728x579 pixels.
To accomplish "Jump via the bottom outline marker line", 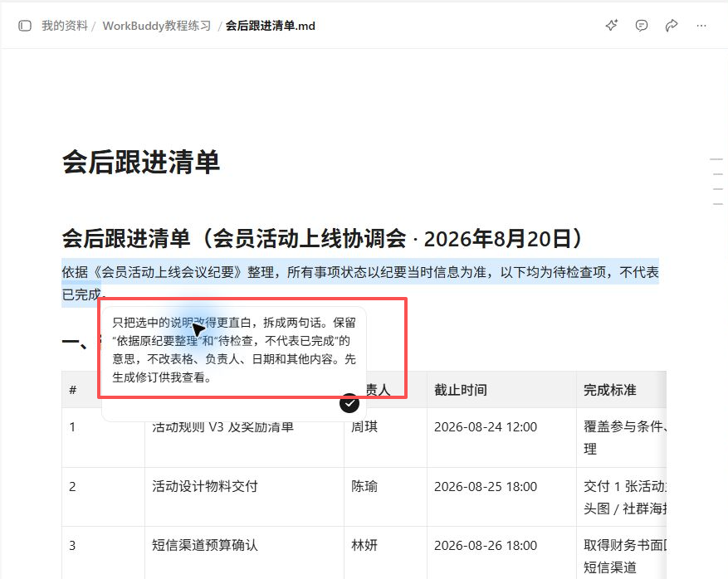I will point(718,204).
